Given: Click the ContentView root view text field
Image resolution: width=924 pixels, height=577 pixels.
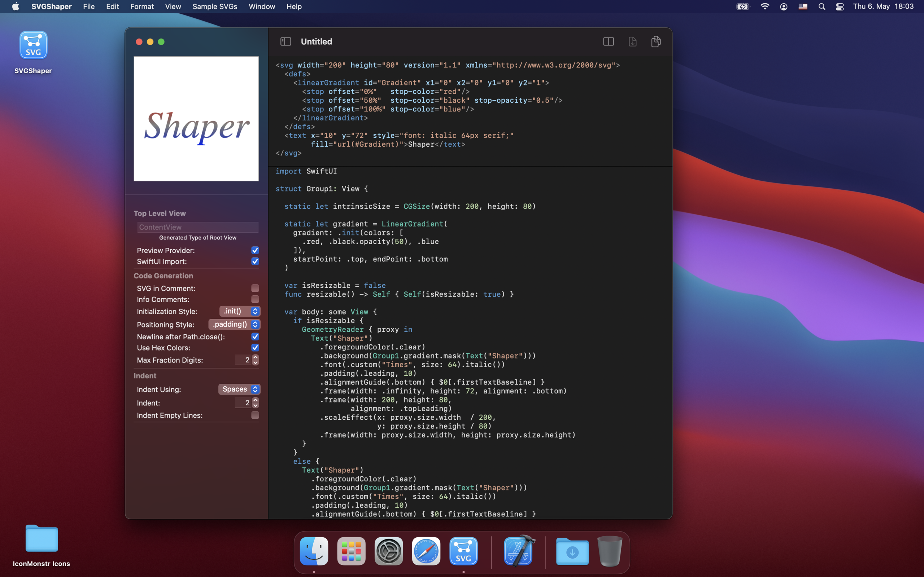Looking at the screenshot, I should coord(198,227).
